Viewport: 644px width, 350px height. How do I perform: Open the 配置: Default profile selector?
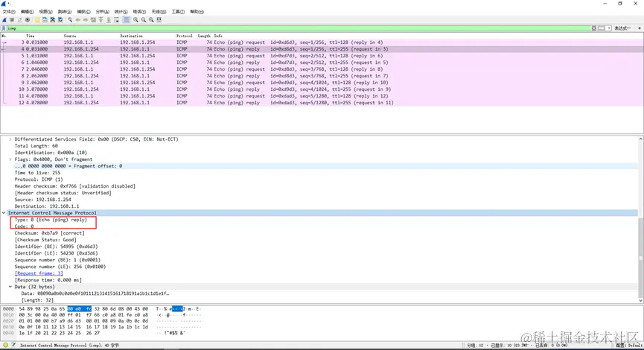(630, 346)
